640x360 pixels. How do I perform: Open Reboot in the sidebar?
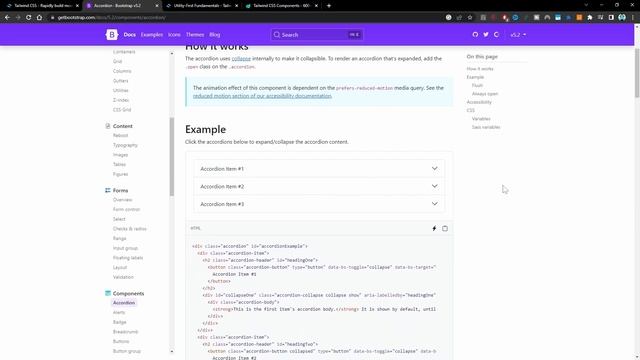pyautogui.click(x=120, y=136)
